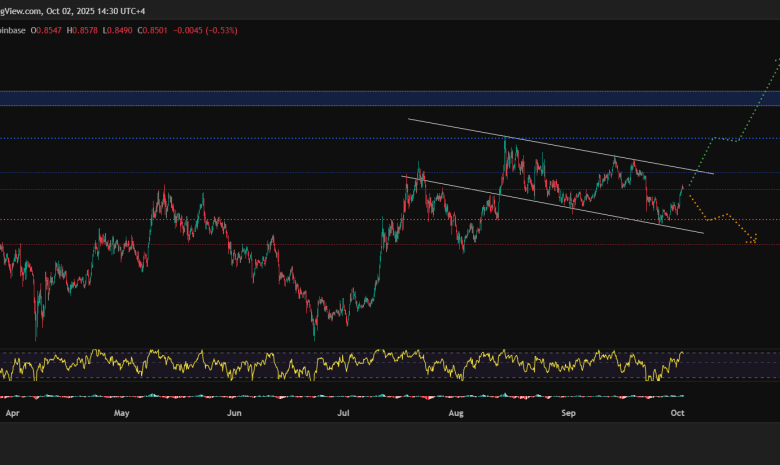Select the upper white channel trendline
Image resolution: width=780 pixels, height=465 pixels.
point(560,147)
